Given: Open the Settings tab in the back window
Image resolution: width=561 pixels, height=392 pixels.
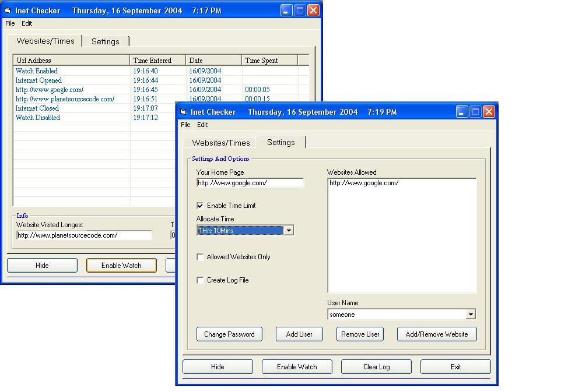Looking at the screenshot, I should click(105, 41).
